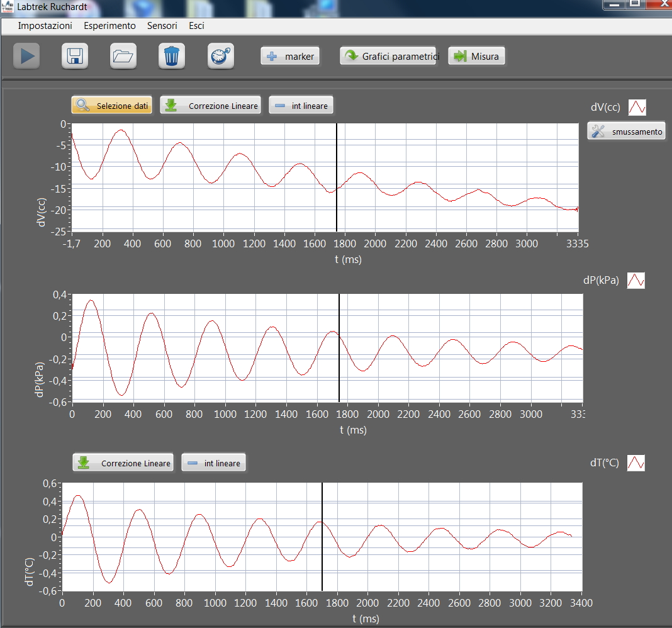Click the Esci menu item

pos(196,26)
